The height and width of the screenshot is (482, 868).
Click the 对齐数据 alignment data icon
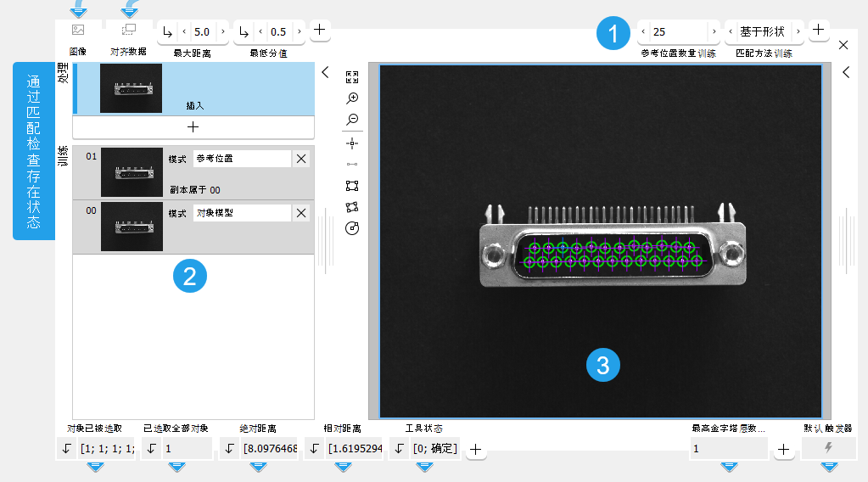pos(129,30)
